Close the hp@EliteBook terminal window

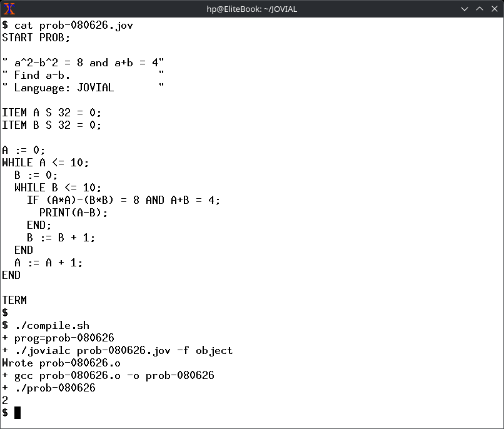point(495,9)
